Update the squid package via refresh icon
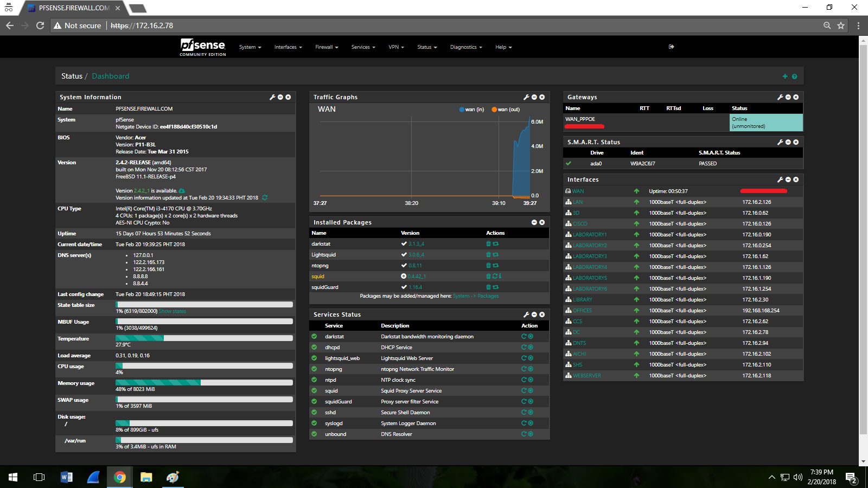This screenshot has height=488, width=868. [495, 277]
